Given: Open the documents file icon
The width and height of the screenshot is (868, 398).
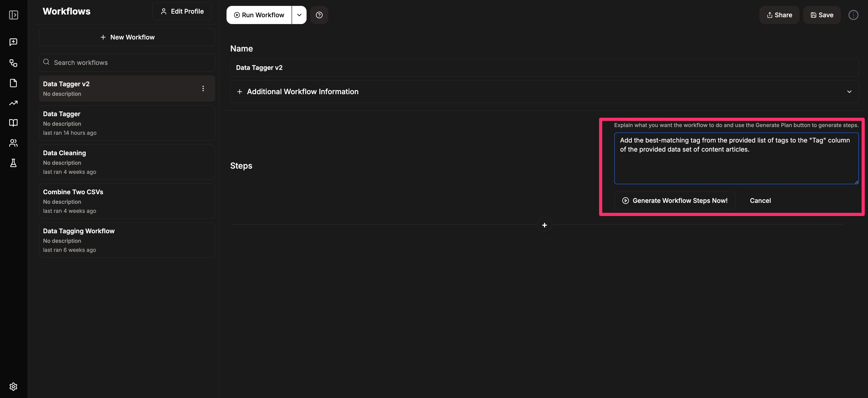Looking at the screenshot, I should pos(13,83).
